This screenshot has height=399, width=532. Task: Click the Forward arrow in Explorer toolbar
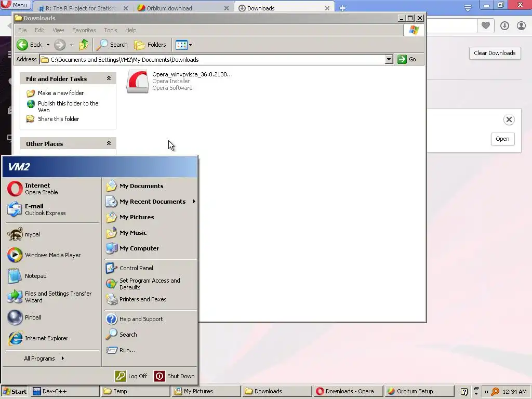point(60,45)
